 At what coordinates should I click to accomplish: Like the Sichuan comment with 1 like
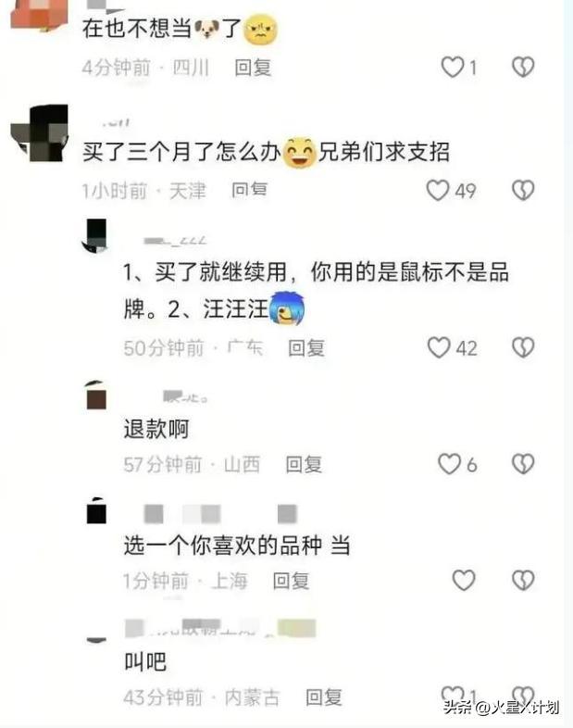[453, 68]
